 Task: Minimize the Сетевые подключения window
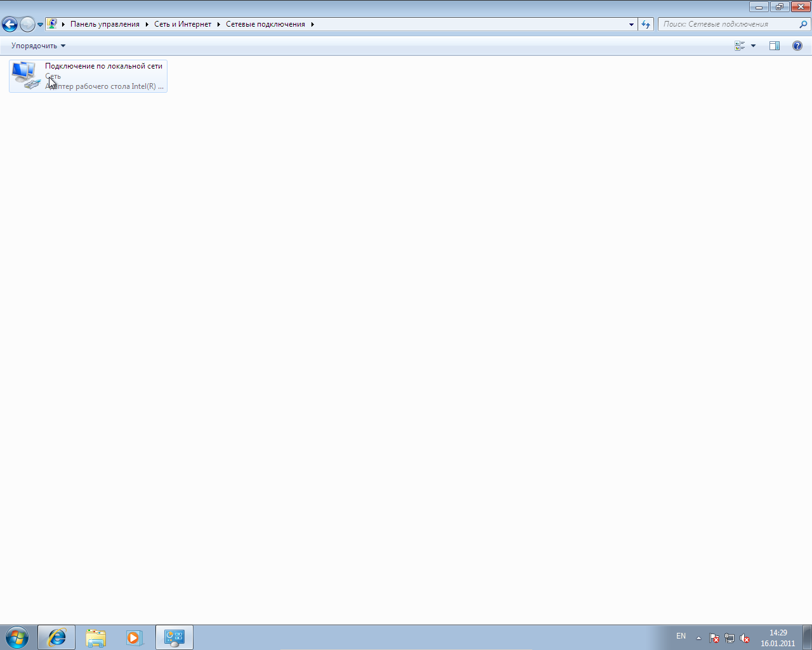tap(759, 7)
